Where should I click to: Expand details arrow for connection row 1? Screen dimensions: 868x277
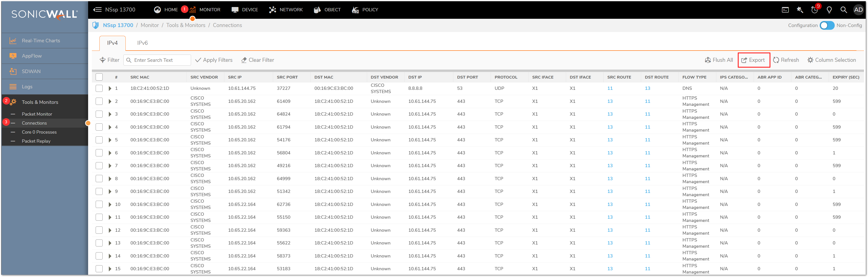[x=110, y=88]
